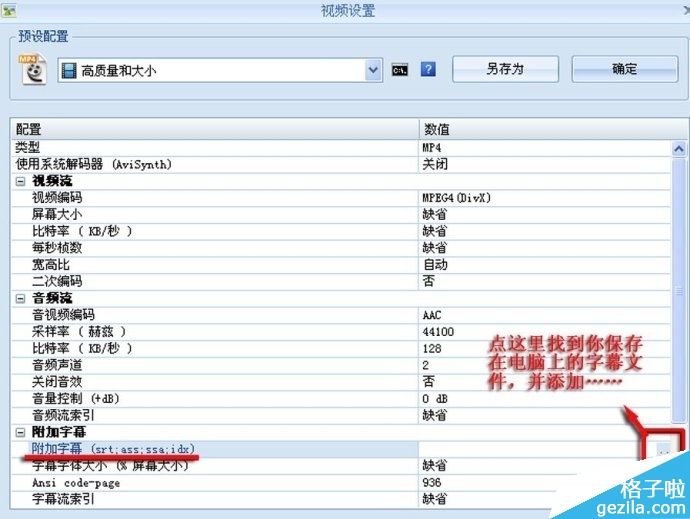Click the MP4 film reel file icon

[x=33, y=69]
